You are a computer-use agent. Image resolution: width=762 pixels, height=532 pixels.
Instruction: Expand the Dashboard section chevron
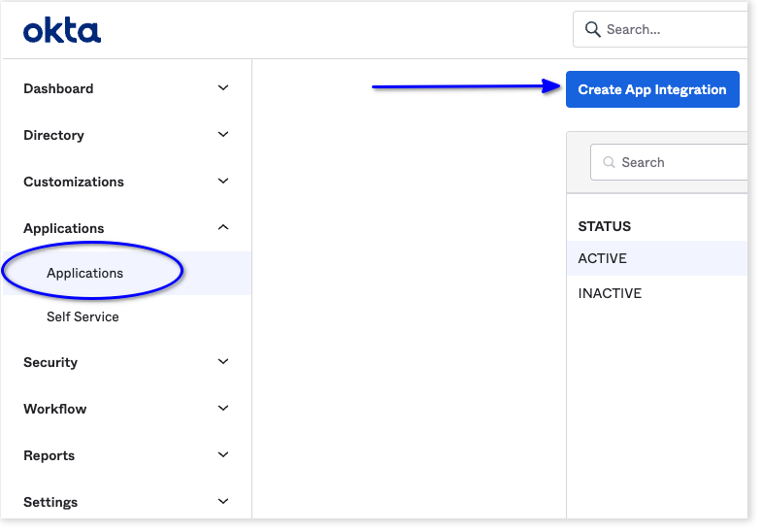pyautogui.click(x=223, y=88)
